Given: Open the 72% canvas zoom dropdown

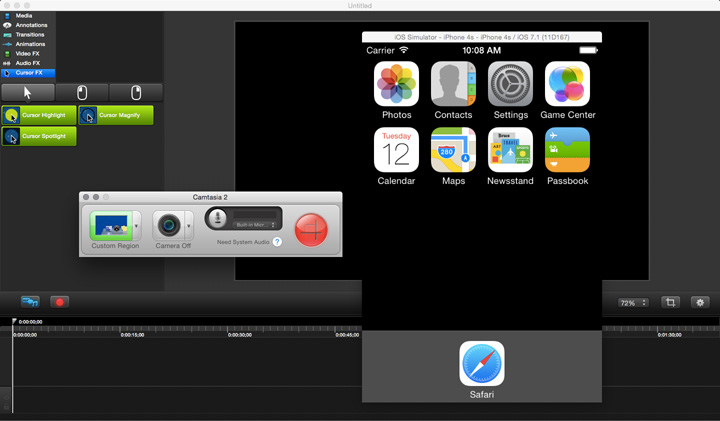Looking at the screenshot, I should (633, 303).
